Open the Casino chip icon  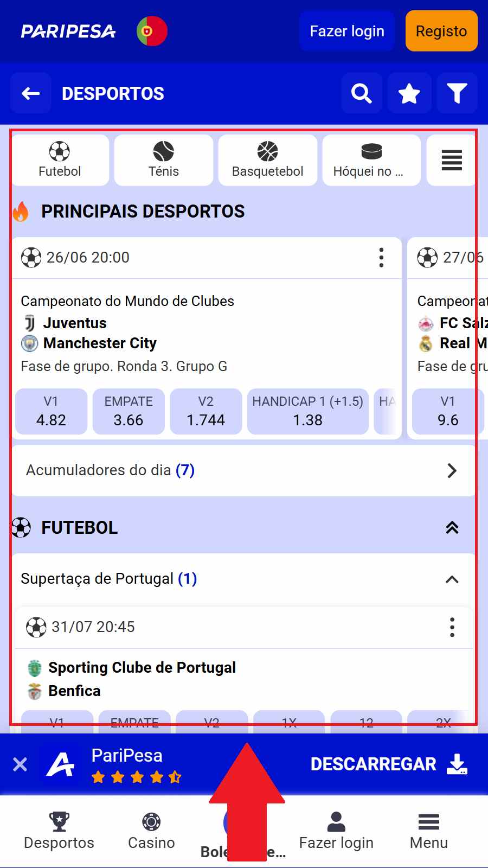(x=151, y=822)
